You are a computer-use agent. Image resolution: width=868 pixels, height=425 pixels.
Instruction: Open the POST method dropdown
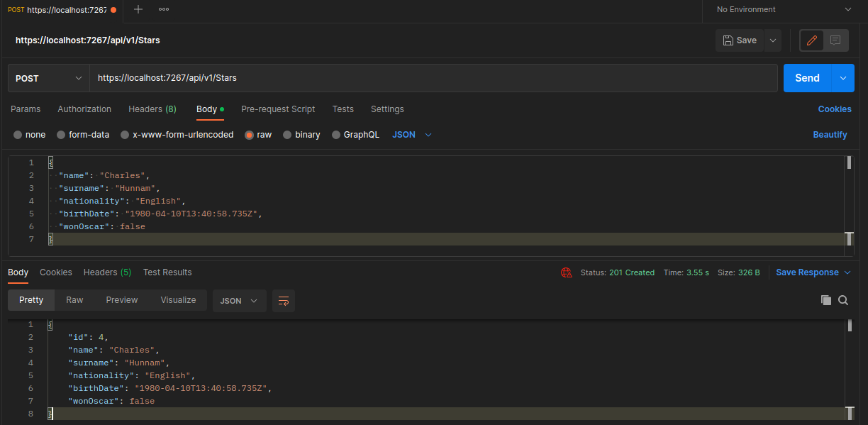point(49,78)
